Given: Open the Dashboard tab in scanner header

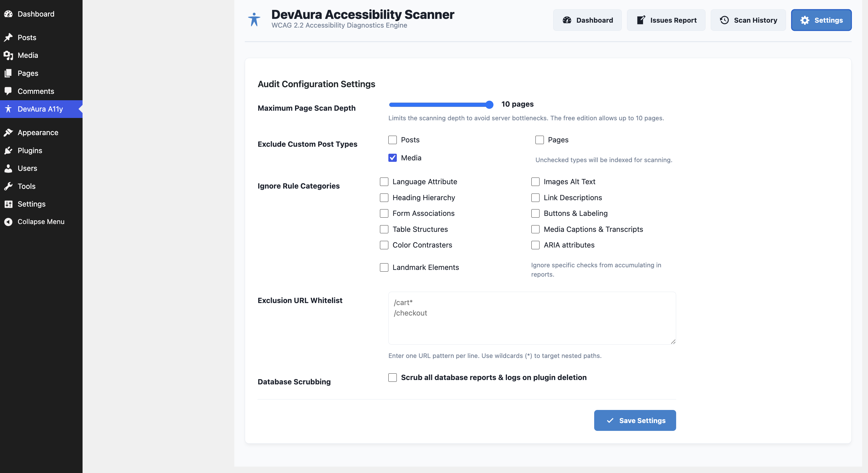Looking at the screenshot, I should [x=587, y=20].
